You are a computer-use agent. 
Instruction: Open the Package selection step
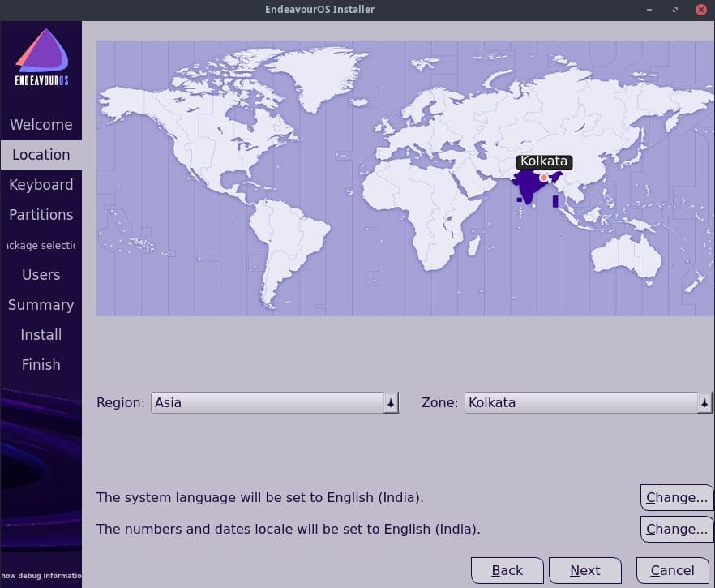click(41, 245)
